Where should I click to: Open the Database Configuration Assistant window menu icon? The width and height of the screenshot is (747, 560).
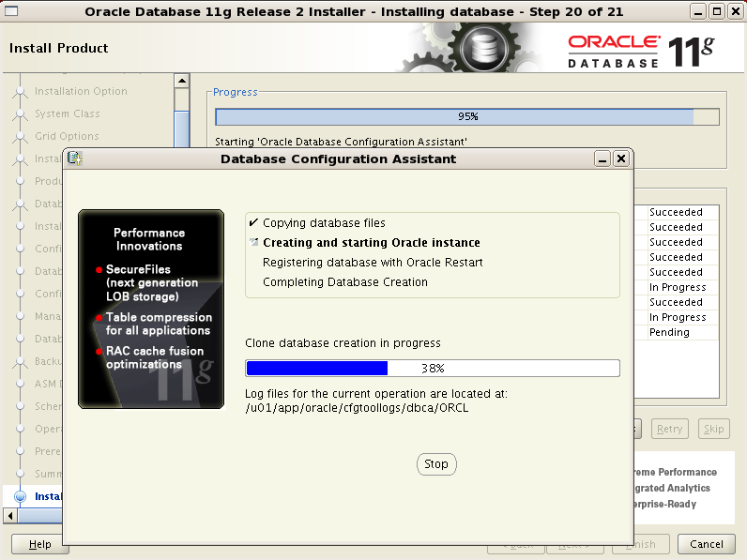(75, 159)
